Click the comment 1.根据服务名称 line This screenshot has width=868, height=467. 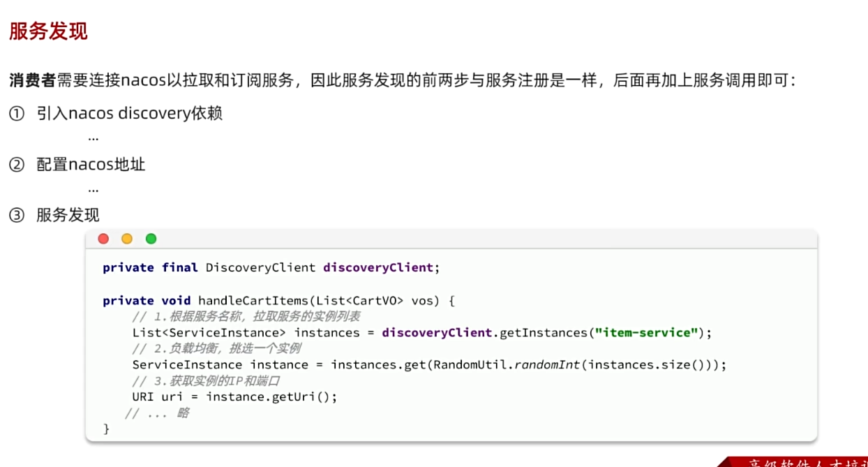(x=246, y=317)
